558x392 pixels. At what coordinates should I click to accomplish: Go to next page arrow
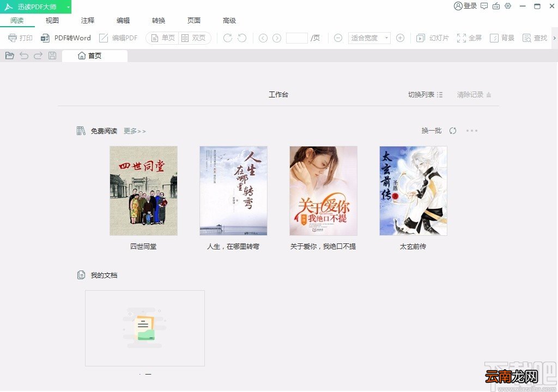(277, 38)
